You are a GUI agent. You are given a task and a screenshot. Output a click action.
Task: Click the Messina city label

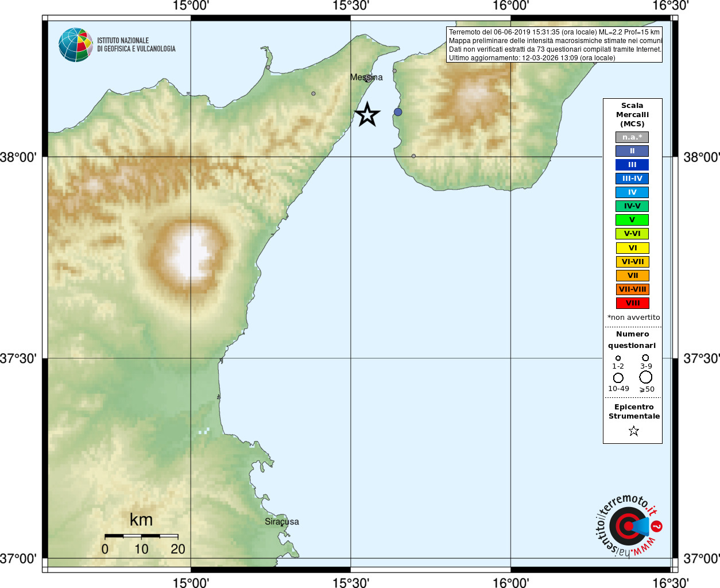tap(366, 77)
